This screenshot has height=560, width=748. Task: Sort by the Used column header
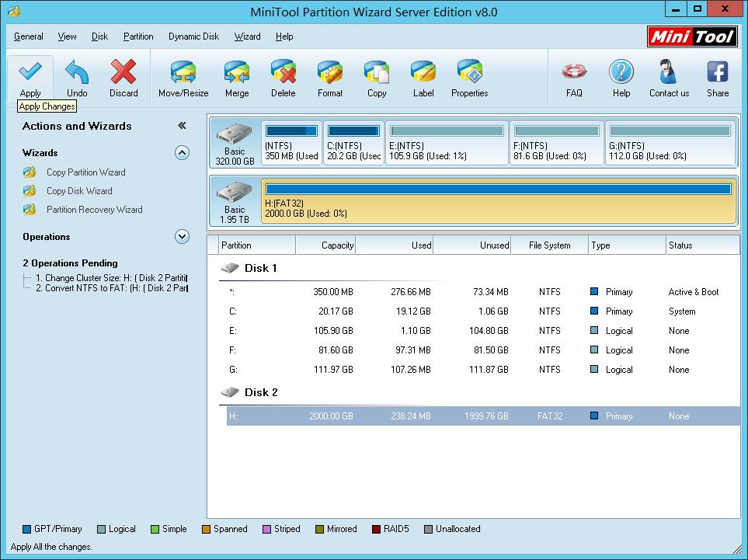(x=395, y=245)
